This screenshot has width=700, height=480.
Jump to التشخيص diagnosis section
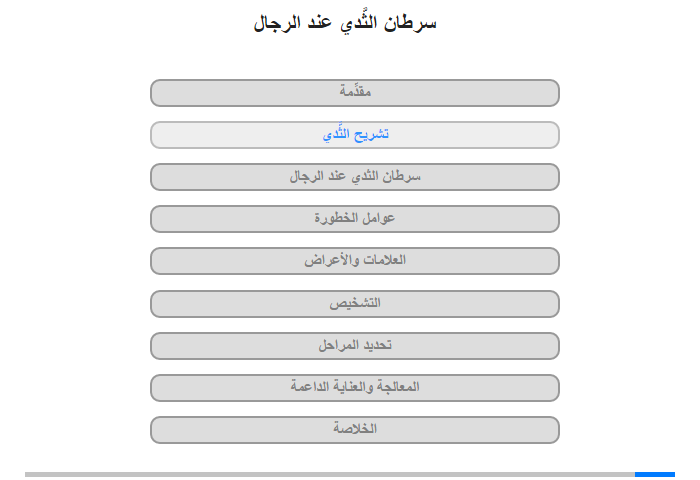tap(355, 304)
